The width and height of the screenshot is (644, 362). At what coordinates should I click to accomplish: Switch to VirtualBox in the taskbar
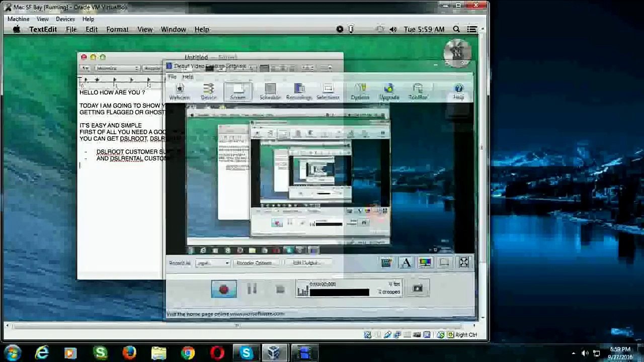point(274,353)
